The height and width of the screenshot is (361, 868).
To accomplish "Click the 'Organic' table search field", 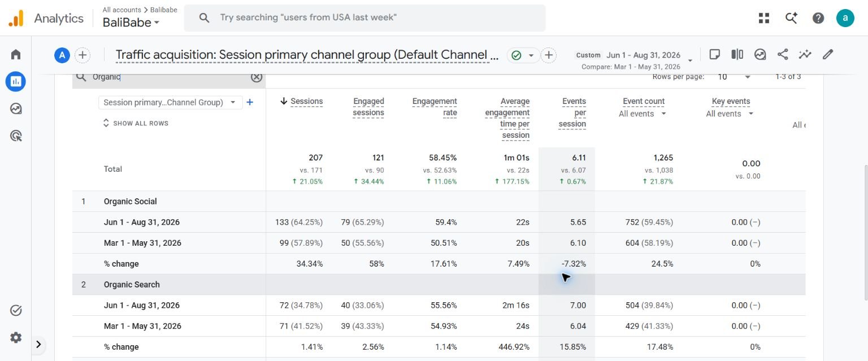I will (169, 77).
